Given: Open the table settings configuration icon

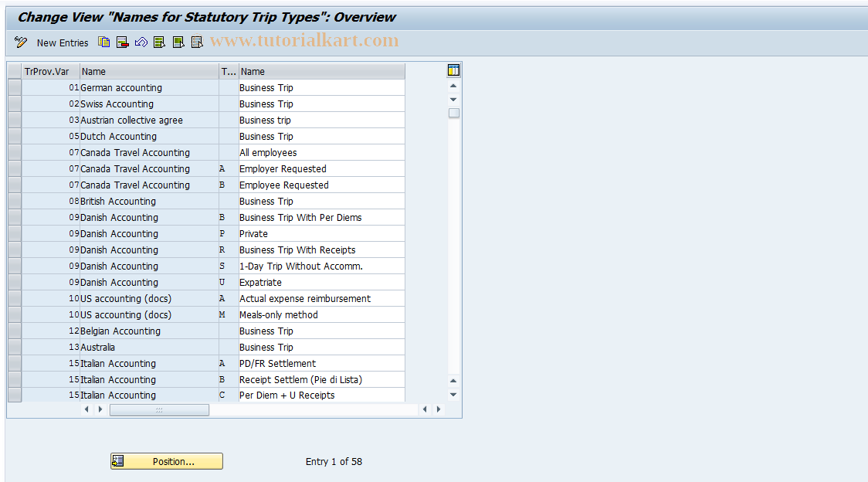Looking at the screenshot, I should (x=453, y=70).
